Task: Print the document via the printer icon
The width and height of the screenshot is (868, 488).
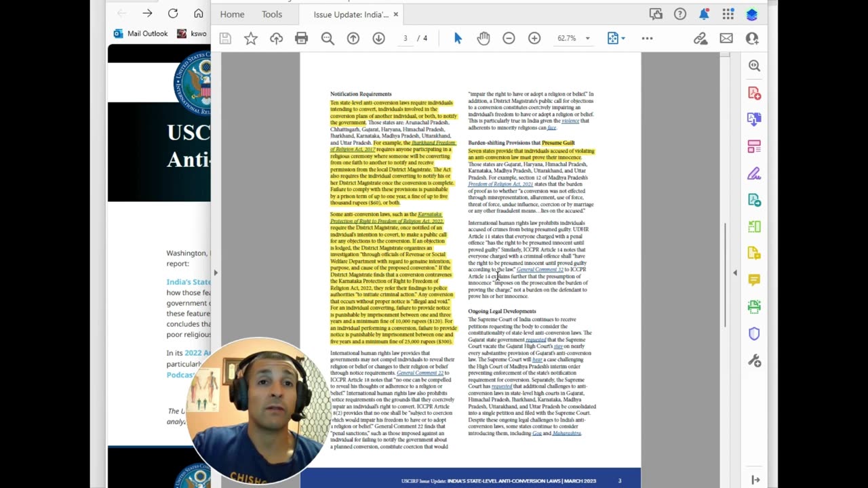Action: point(302,39)
